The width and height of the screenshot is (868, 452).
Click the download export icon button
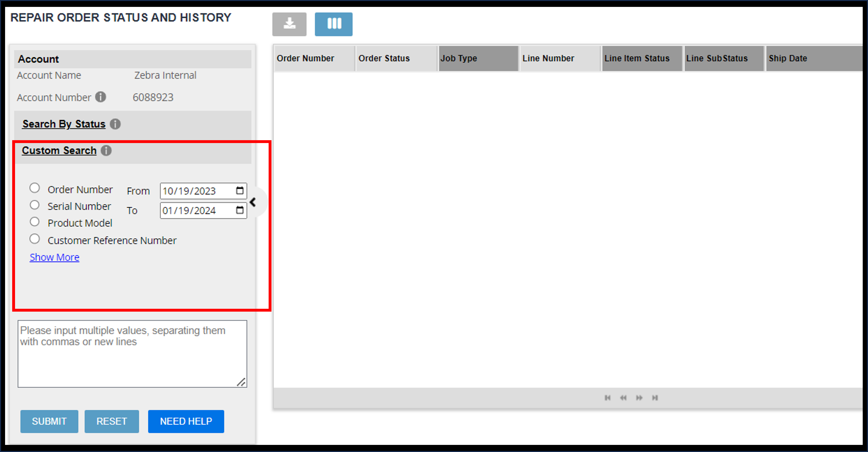click(x=289, y=24)
